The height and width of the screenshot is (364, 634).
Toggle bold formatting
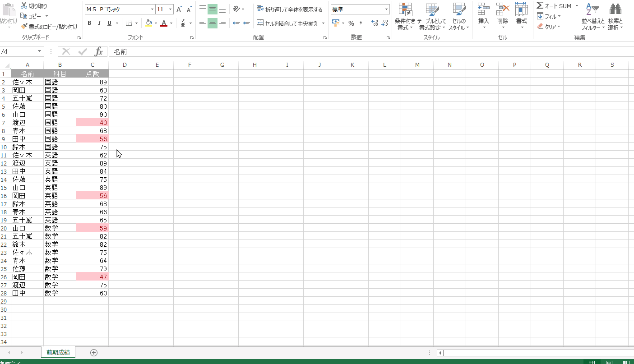click(89, 23)
